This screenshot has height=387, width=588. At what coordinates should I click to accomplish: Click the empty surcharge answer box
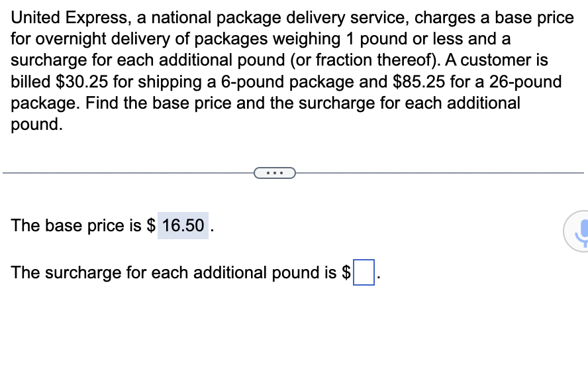[364, 272]
